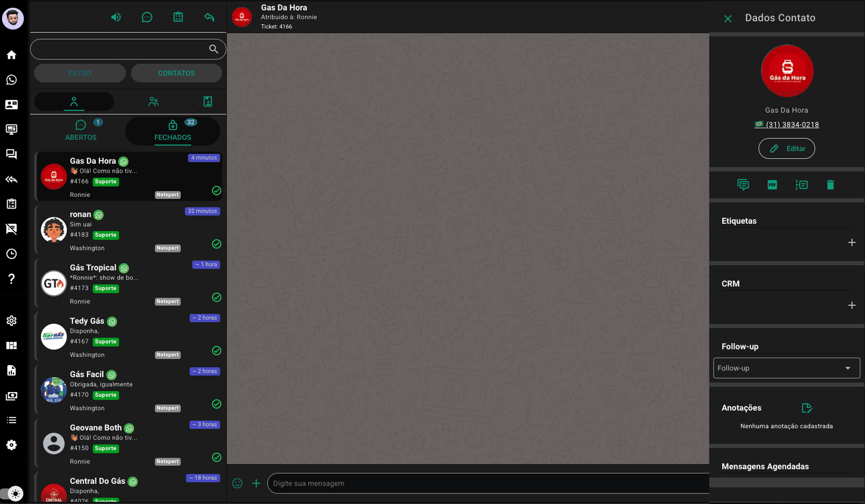Click the add annotation icon beside Anotações
The width and height of the screenshot is (865, 504).
(x=806, y=408)
